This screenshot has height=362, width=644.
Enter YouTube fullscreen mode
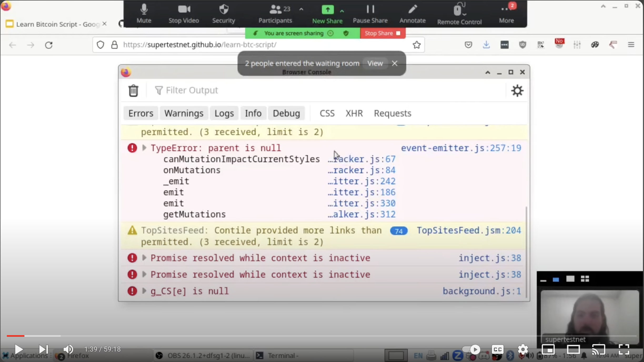point(623,349)
